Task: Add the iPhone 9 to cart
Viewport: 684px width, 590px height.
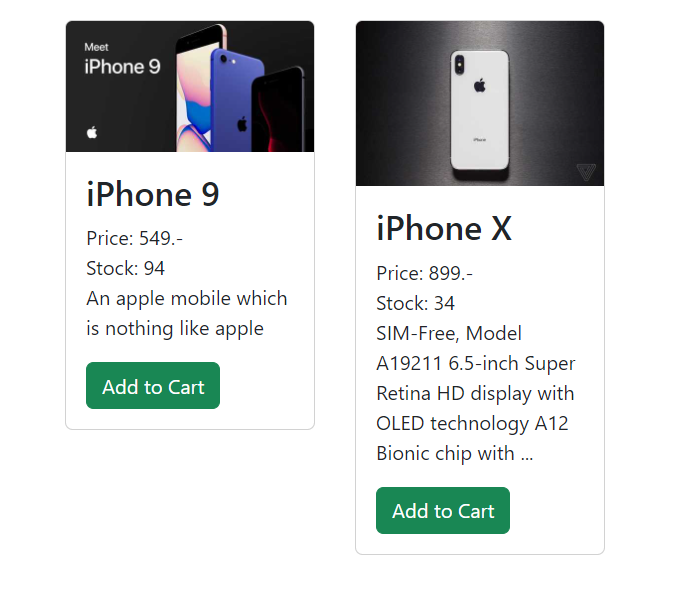Action: tap(153, 386)
